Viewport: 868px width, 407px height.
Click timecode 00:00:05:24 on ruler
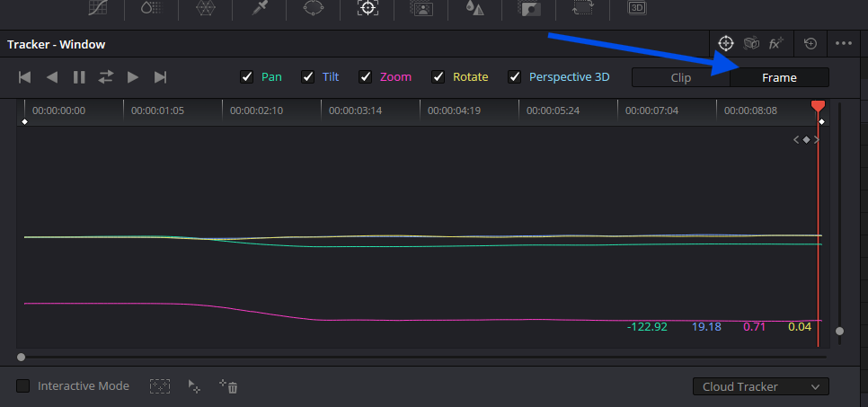(x=553, y=111)
